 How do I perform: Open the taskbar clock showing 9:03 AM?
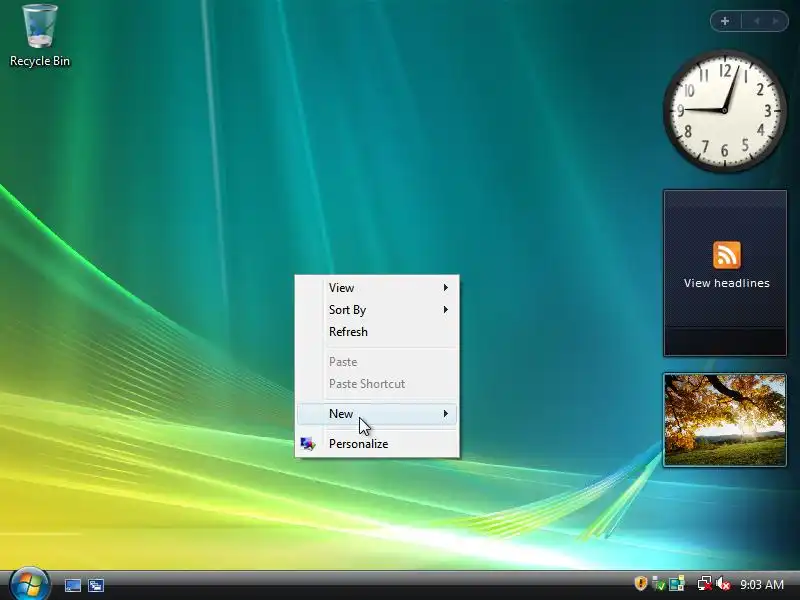point(762,584)
